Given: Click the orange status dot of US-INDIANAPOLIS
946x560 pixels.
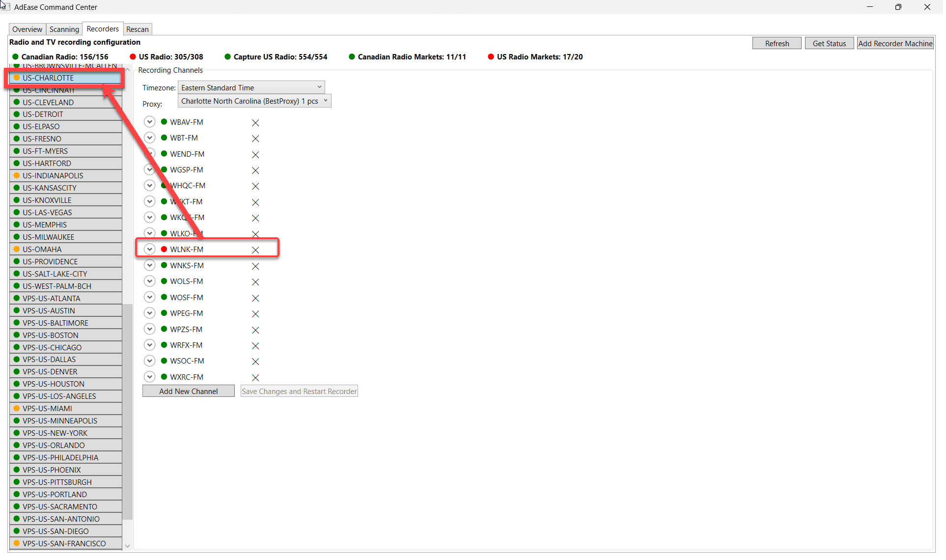Looking at the screenshot, I should pyautogui.click(x=17, y=175).
